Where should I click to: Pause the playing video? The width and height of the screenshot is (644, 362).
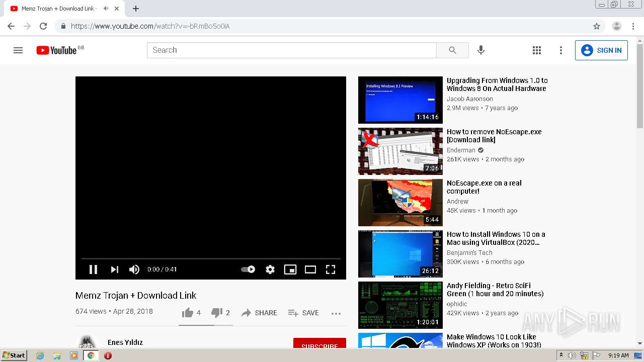tap(93, 269)
